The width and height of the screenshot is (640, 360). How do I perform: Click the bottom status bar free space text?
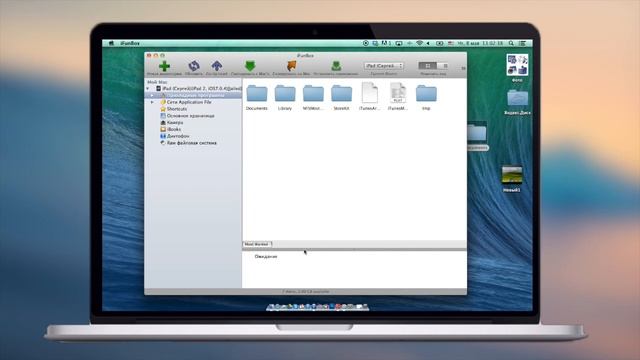(305, 291)
